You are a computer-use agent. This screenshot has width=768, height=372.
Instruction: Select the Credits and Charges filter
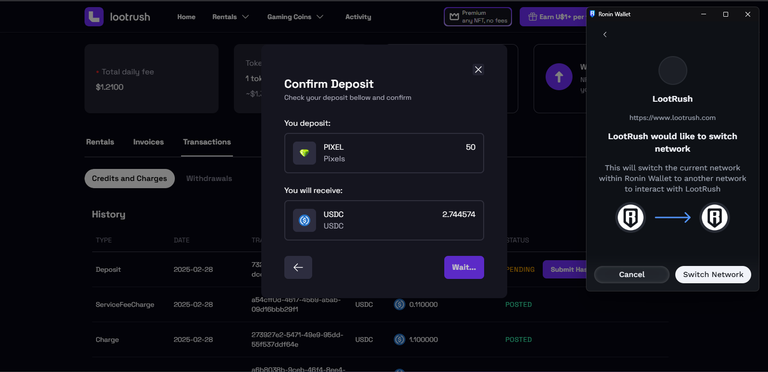[129, 179]
